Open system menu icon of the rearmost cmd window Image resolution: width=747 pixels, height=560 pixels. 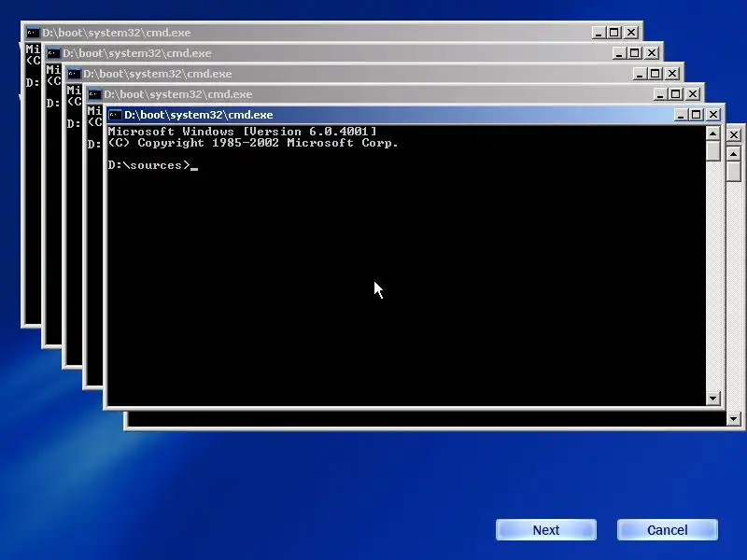tap(33, 33)
